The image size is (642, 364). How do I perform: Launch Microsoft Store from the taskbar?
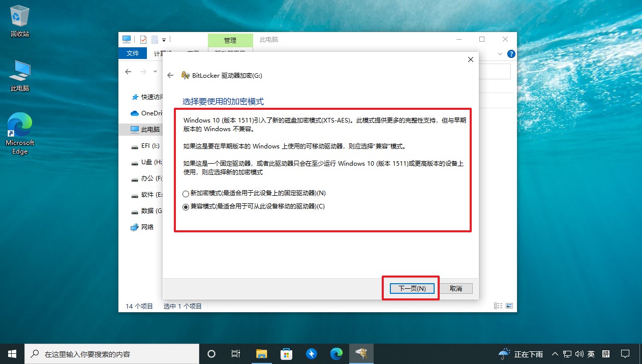coord(286,353)
